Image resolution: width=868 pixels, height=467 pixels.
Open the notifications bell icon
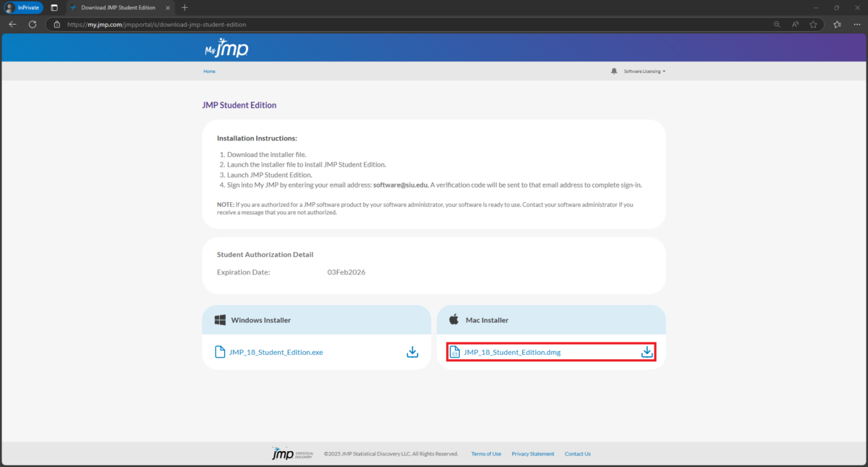(x=614, y=70)
